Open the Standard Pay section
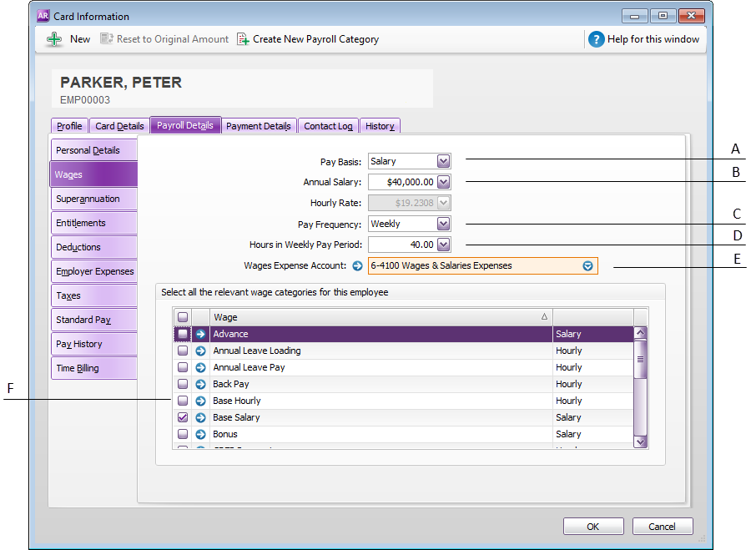The image size is (756, 550). (x=94, y=320)
